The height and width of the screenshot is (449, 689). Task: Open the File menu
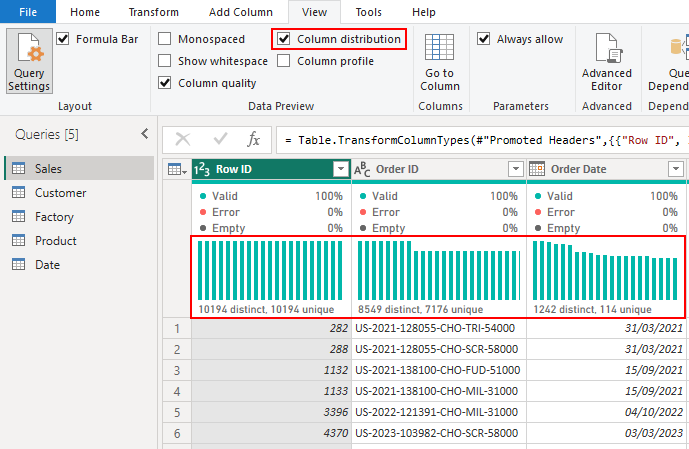(28, 12)
